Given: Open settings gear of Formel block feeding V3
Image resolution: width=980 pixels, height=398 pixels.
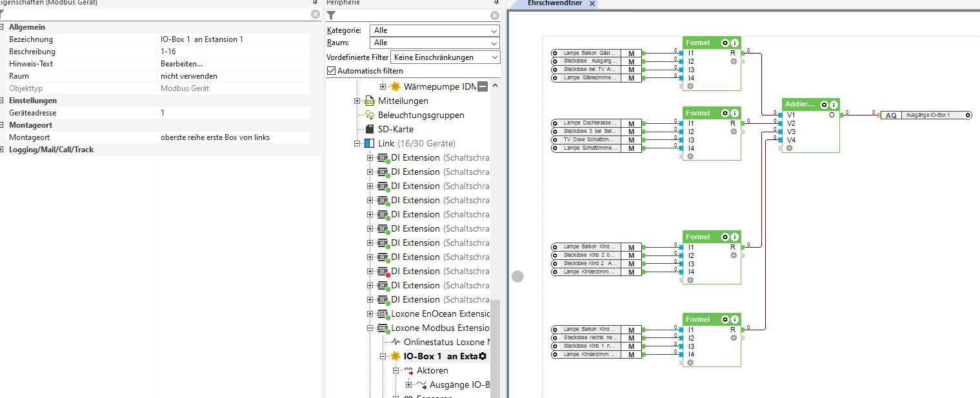Looking at the screenshot, I should [x=725, y=237].
